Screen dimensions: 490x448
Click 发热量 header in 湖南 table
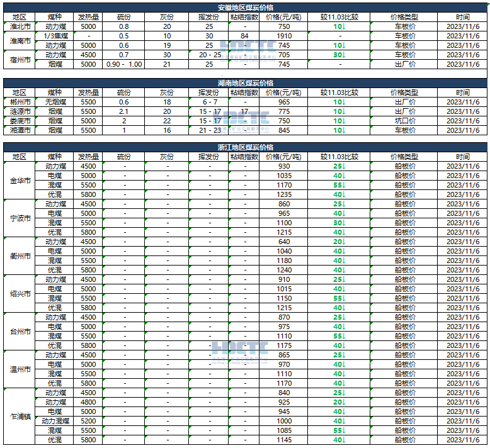[88, 92]
